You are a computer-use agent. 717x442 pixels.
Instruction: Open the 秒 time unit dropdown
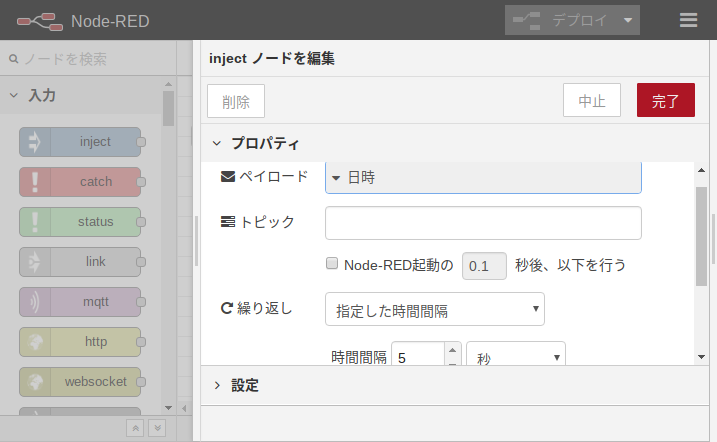(x=515, y=357)
